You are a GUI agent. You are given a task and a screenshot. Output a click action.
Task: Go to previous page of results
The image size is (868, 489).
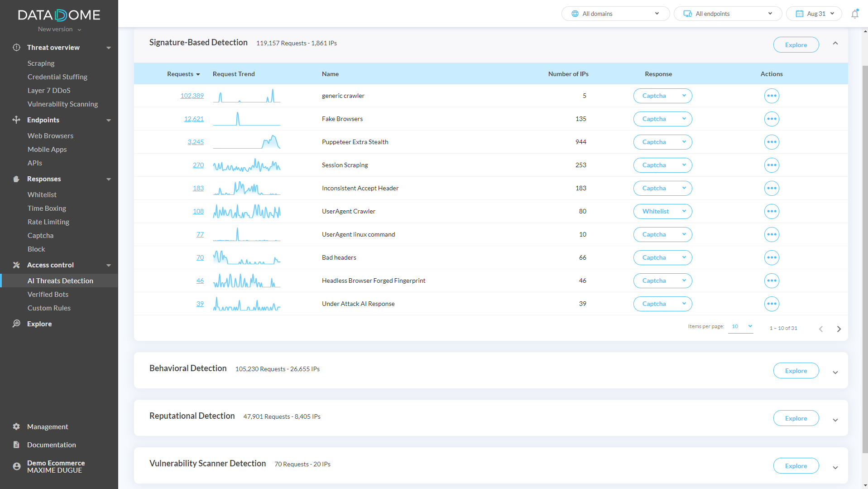point(820,329)
